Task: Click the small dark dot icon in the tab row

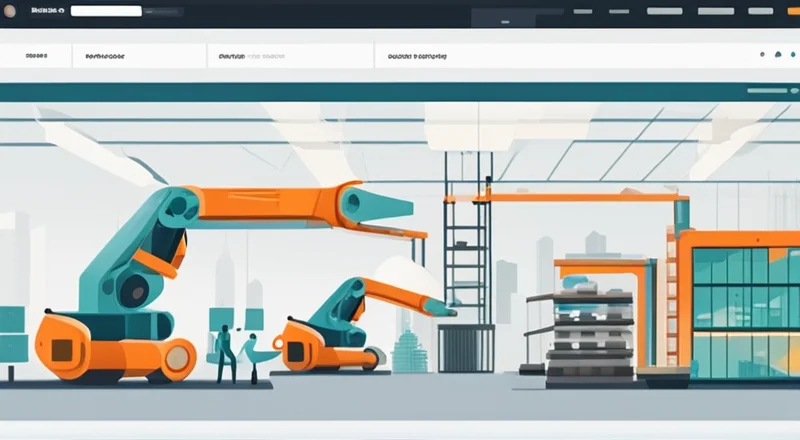Action: click(763, 54)
